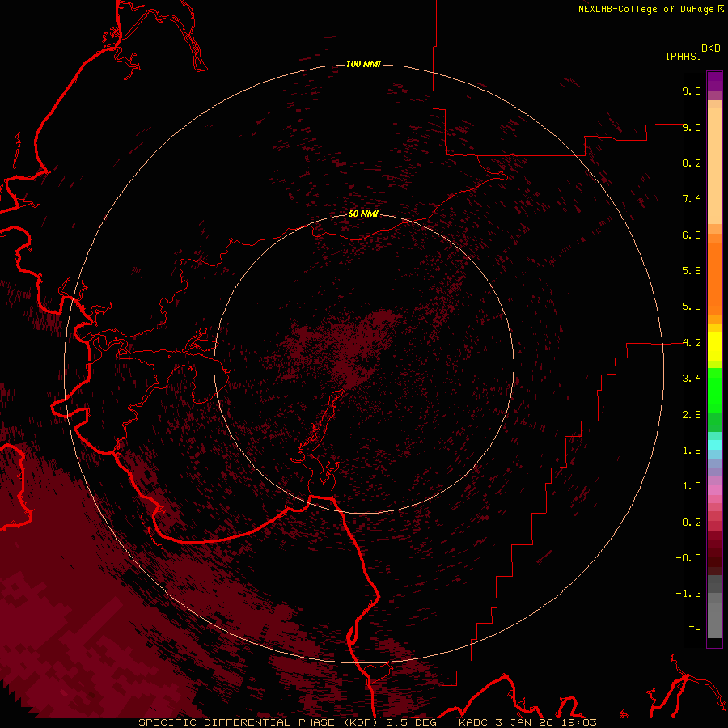The height and width of the screenshot is (728, 728).
Task: Click the 6.6 value on the color scale
Action: click(x=692, y=235)
